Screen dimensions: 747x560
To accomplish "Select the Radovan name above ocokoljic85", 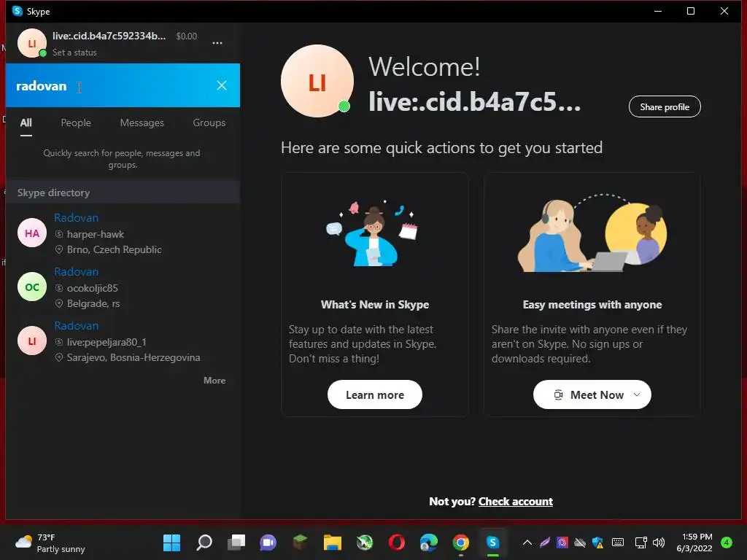I will [76, 271].
